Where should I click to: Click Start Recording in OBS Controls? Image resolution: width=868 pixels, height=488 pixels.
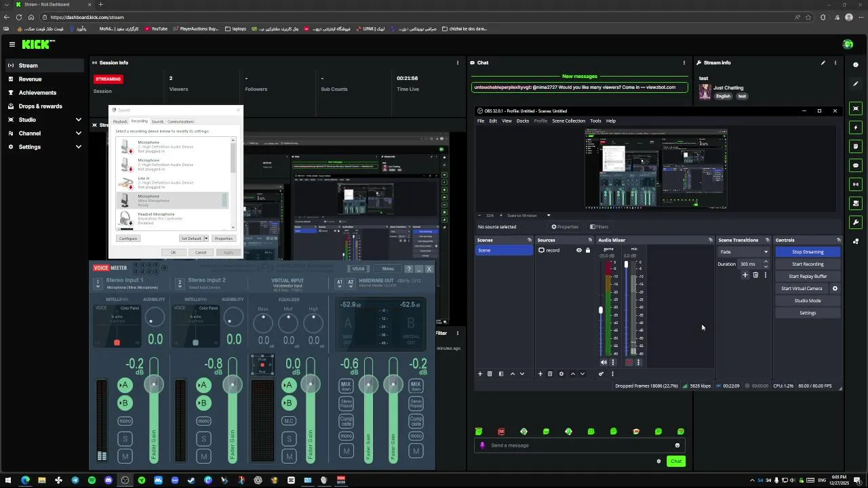coord(808,264)
